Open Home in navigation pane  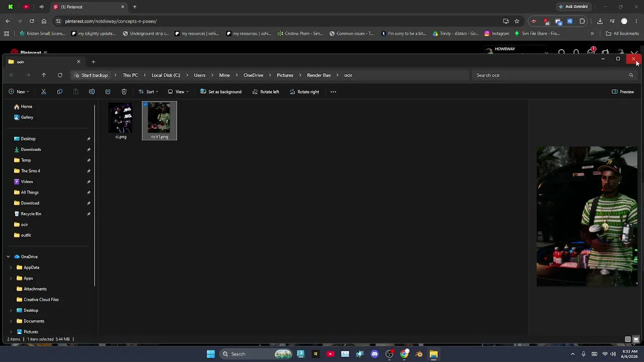[23, 107]
